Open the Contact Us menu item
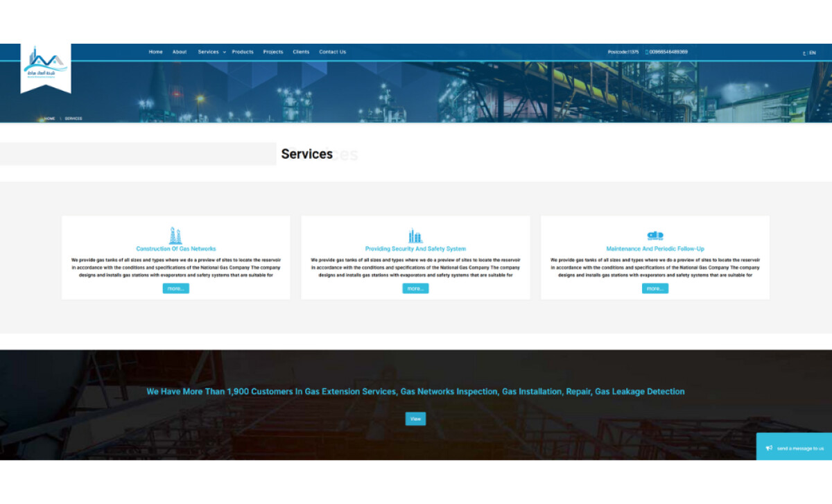 pos(332,51)
